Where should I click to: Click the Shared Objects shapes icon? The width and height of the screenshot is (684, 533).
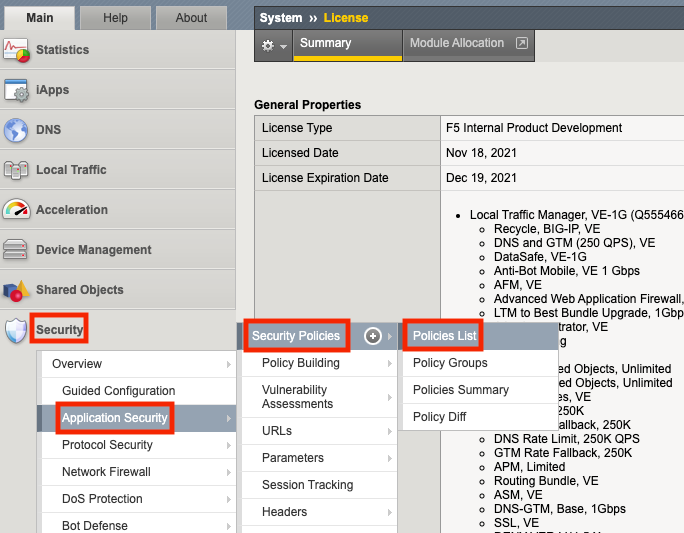point(16,290)
